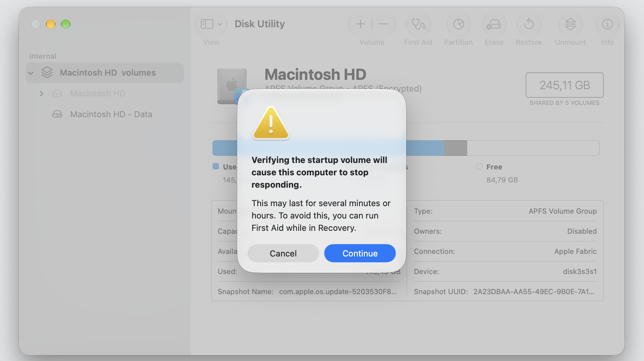Click the 'Type:' field label
This screenshot has height=361, width=644.
(423, 211)
